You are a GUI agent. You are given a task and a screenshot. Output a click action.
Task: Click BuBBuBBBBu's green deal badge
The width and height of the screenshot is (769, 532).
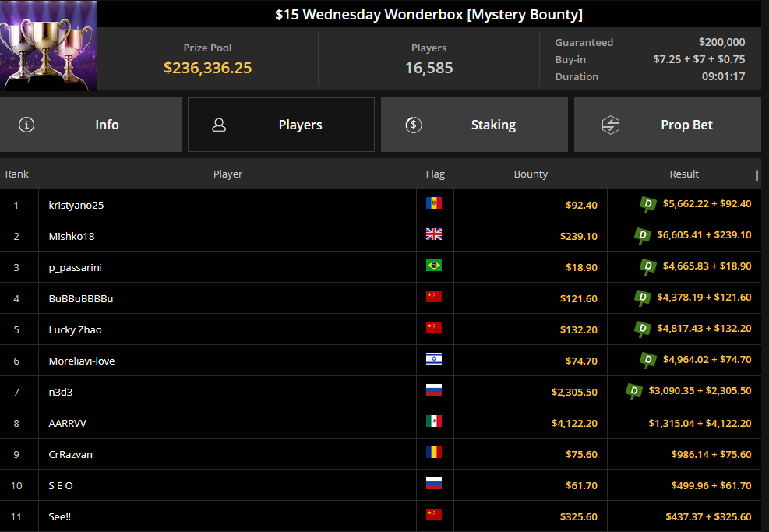(643, 298)
